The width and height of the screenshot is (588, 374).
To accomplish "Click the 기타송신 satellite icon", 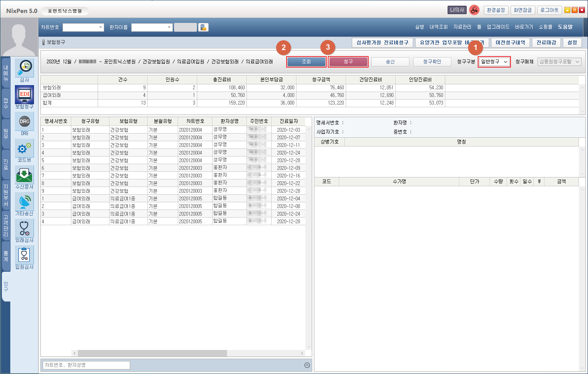I will (x=24, y=202).
